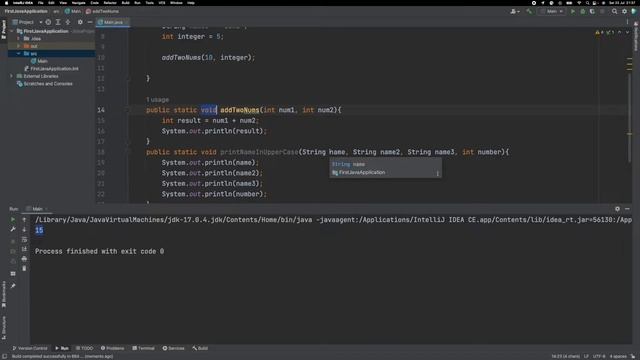640x360 pixels.
Task: Open Version Control tool window
Action: [x=30, y=348]
